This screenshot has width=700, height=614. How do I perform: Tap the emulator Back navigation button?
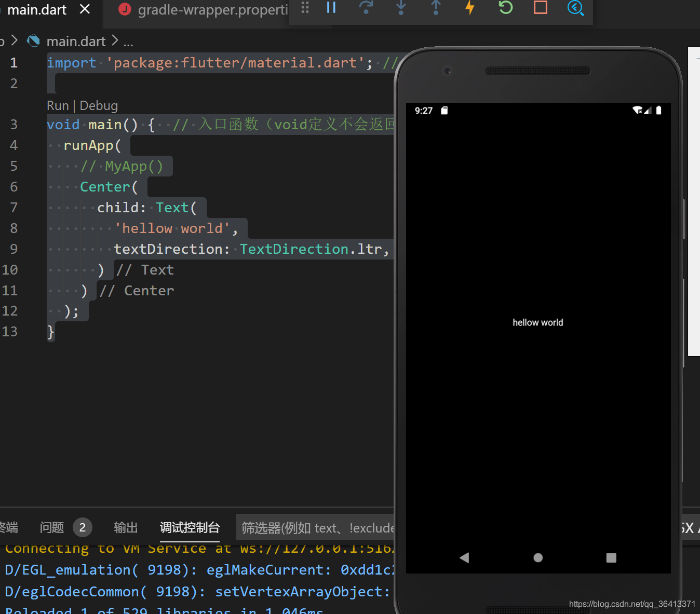point(464,557)
